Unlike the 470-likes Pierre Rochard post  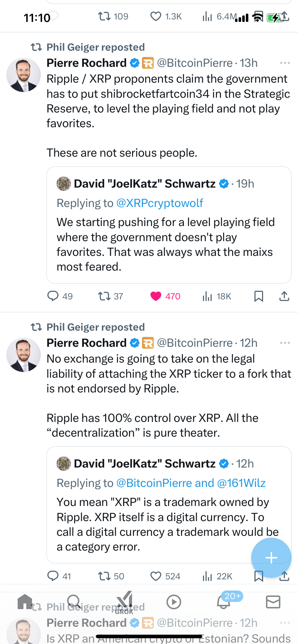(x=156, y=296)
